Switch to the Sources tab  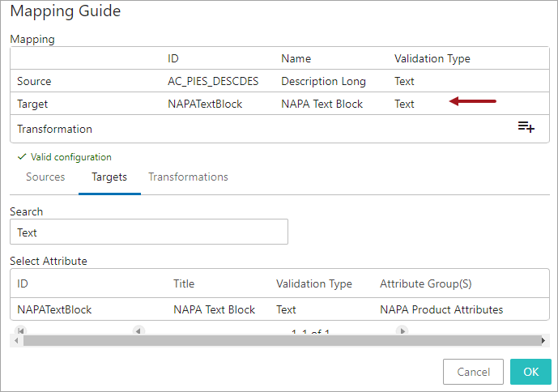45,177
